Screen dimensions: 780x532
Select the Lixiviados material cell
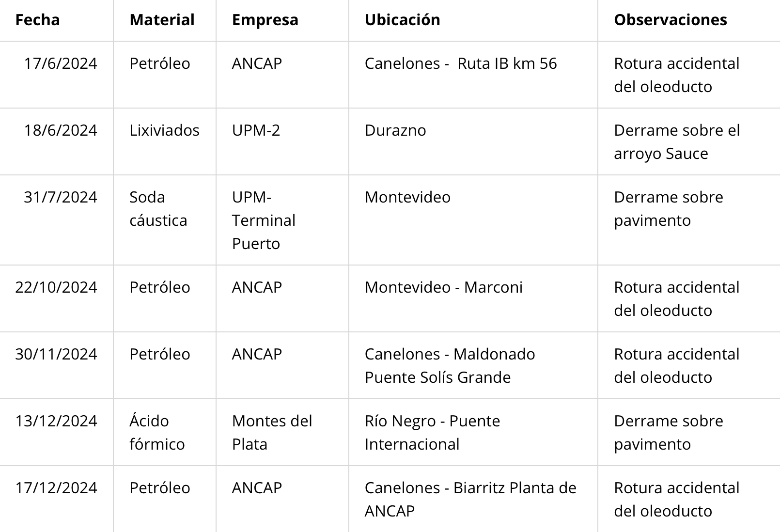(165, 141)
